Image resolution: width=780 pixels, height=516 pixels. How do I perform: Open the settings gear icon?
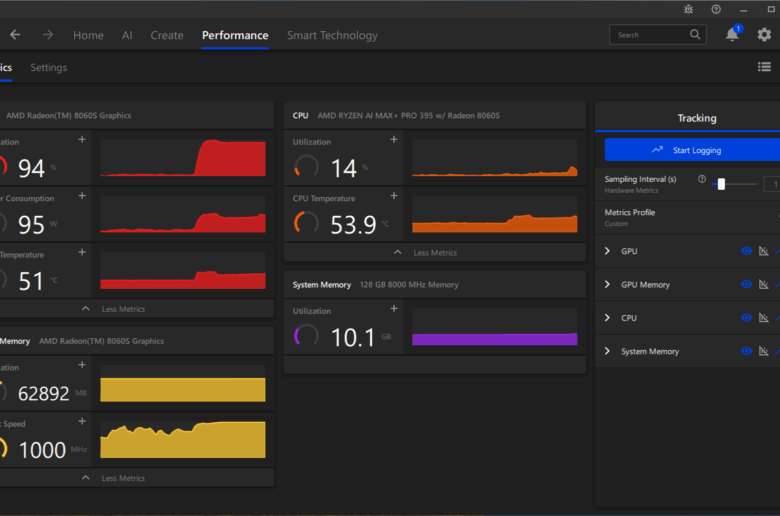(x=764, y=35)
